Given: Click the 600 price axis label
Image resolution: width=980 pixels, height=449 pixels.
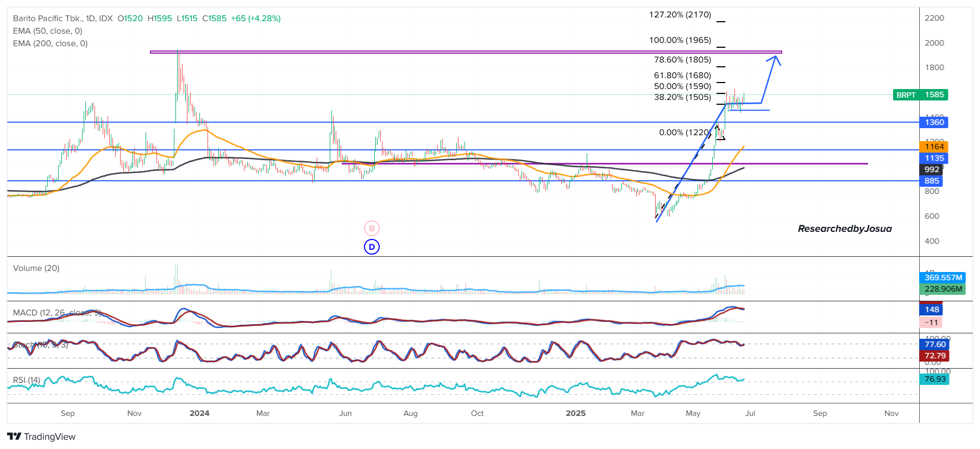Looking at the screenshot, I should [x=932, y=216].
